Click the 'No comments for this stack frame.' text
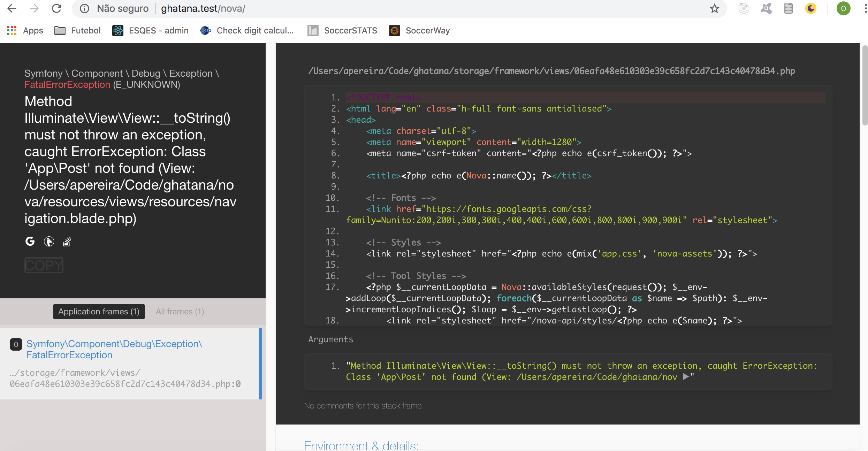This screenshot has height=451, width=868. point(364,406)
